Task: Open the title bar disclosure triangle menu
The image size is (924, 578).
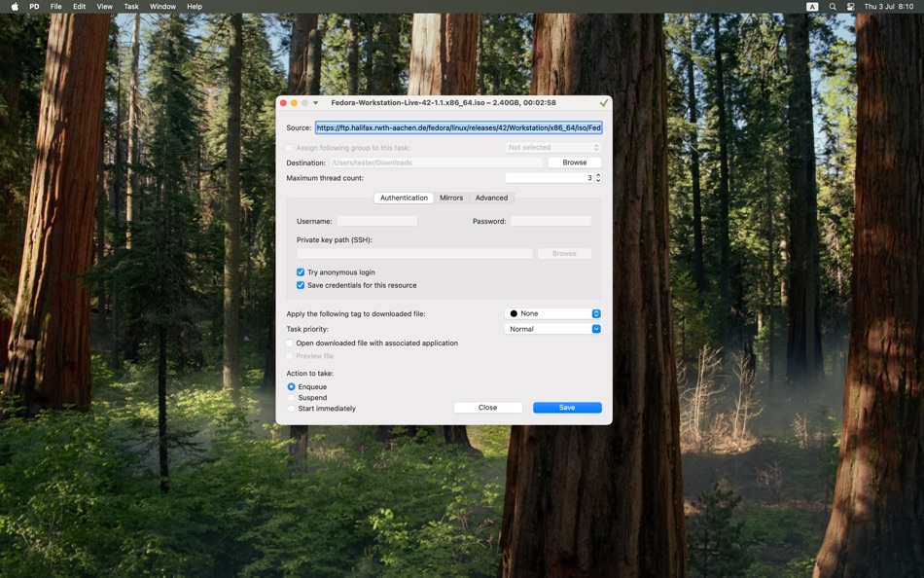Action: click(x=316, y=102)
